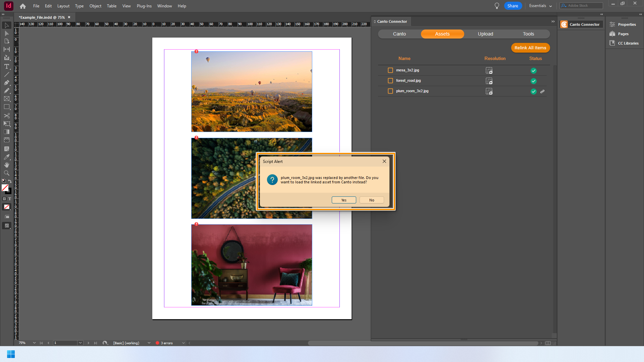Open the Essentials workspace dropdown

[x=540, y=6]
